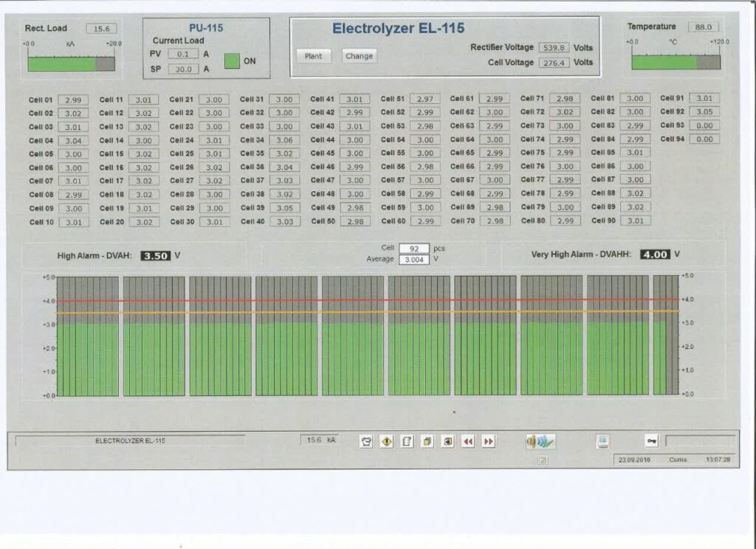Click the Very High Alarm DVAHH 4.00 value
Image resolution: width=756 pixels, height=549 pixels.
[x=654, y=255]
